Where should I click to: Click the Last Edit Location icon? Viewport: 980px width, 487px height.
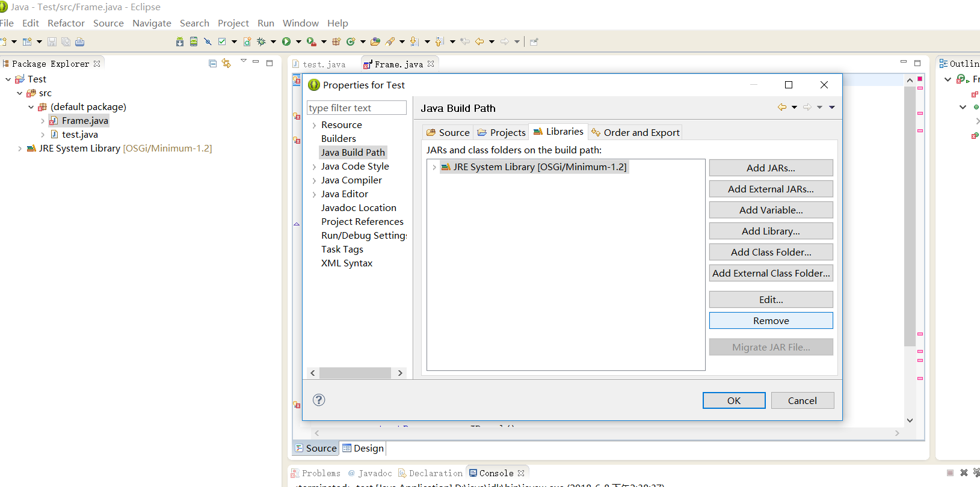coord(464,41)
